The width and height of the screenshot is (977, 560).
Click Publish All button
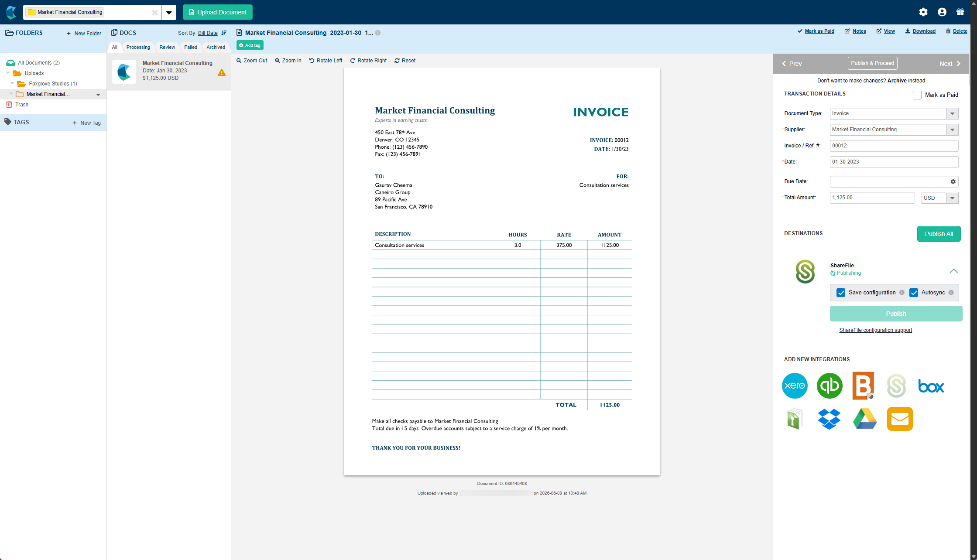pyautogui.click(x=939, y=234)
